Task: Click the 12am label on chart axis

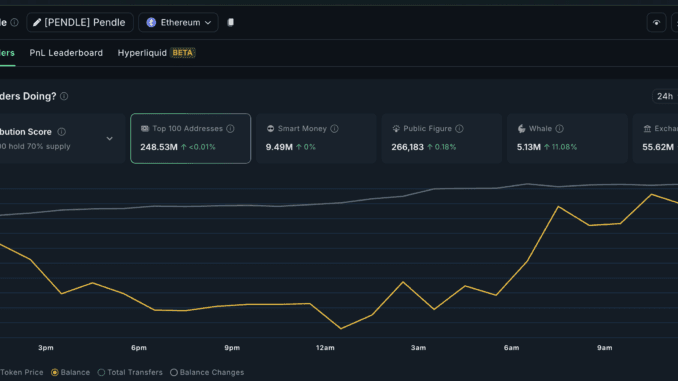Action: [x=325, y=348]
